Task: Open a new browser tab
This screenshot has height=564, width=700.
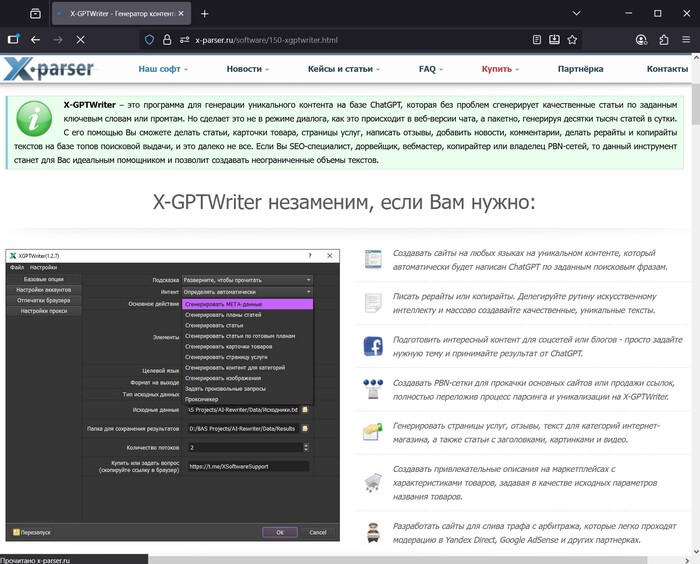Action: pos(204,13)
